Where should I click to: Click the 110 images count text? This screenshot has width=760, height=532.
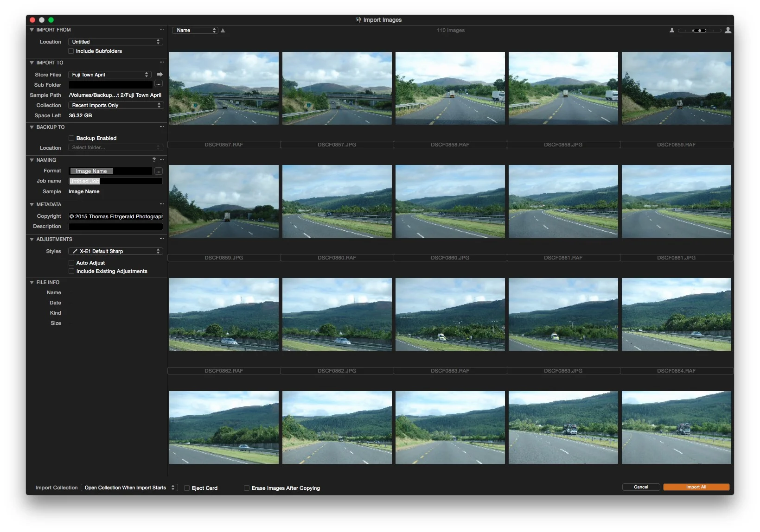450,31
